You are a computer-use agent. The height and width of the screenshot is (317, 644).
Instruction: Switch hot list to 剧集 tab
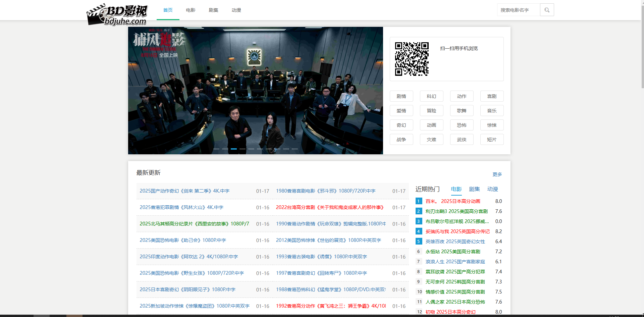point(474,189)
